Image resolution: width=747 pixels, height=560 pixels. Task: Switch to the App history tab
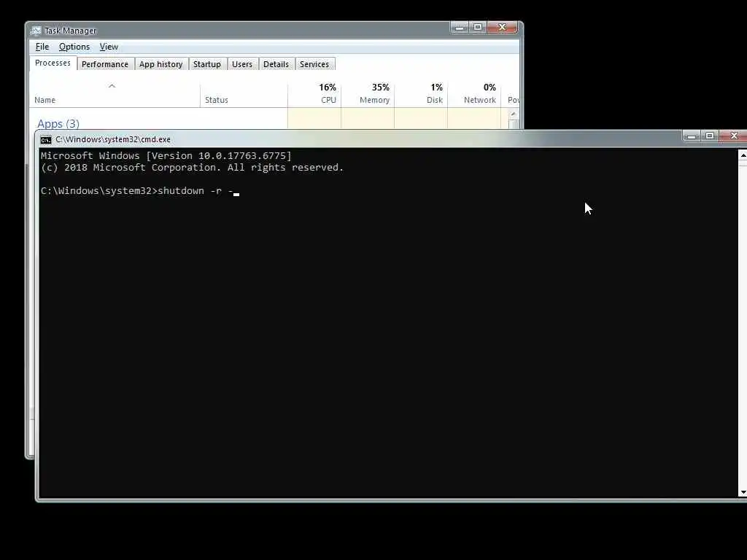coord(161,64)
